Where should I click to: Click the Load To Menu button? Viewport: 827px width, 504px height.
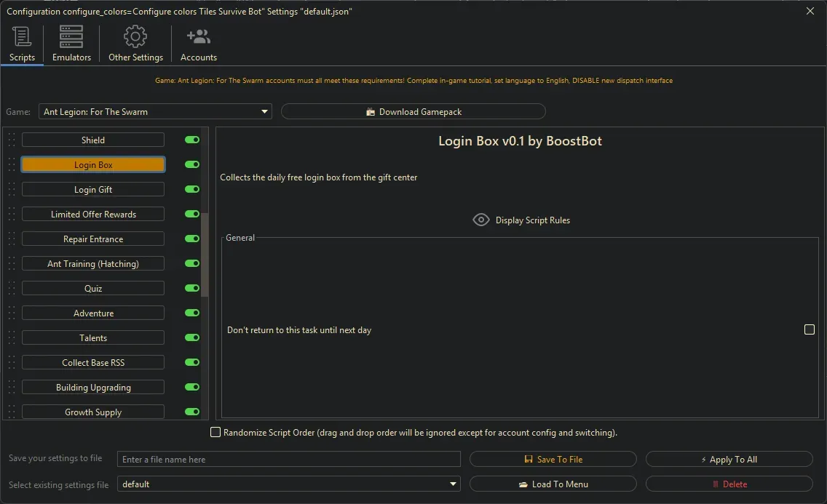pos(553,484)
